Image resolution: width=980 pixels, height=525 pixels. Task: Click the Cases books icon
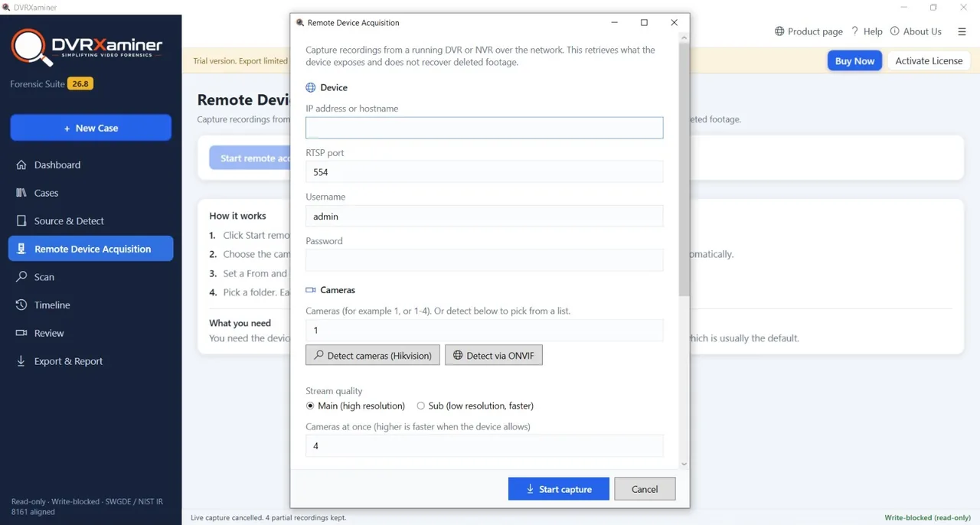pos(21,193)
